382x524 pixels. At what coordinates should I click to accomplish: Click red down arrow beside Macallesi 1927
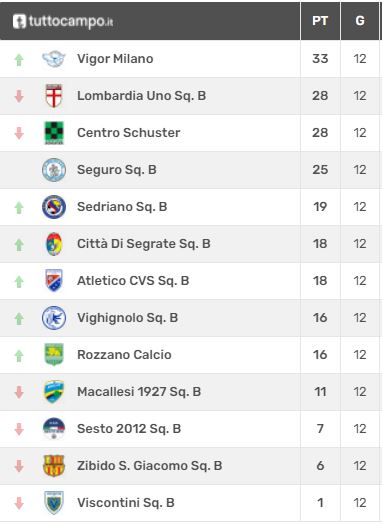(x=19, y=392)
